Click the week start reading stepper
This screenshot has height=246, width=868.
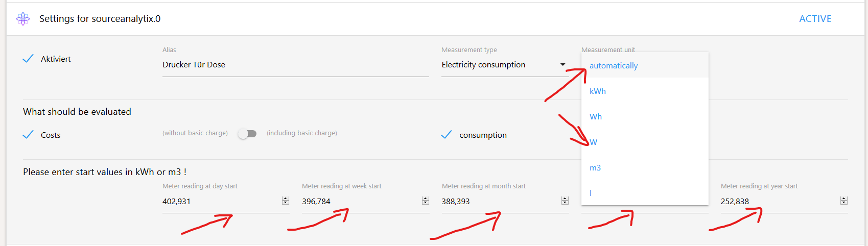pos(425,201)
